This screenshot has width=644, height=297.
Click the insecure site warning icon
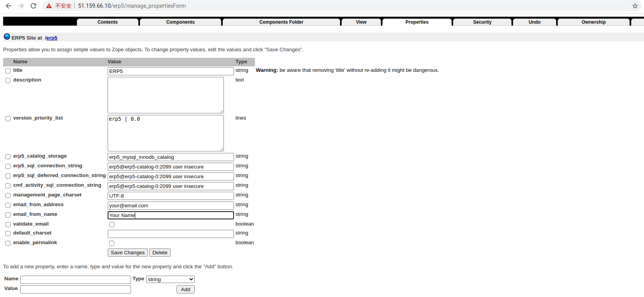tap(49, 6)
